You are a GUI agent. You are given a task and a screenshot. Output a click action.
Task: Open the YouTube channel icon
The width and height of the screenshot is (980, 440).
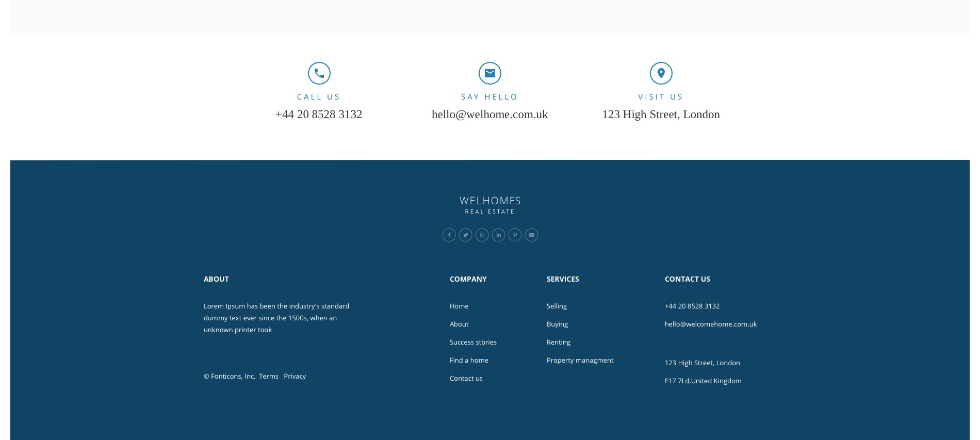[531, 235]
